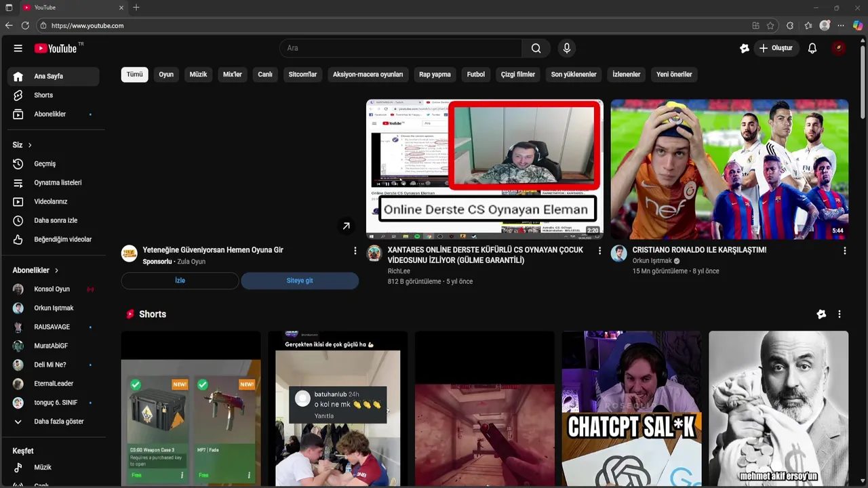Open the Orkun Işıtmak subscription
This screenshot has width=868, height=488.
click(54, 308)
